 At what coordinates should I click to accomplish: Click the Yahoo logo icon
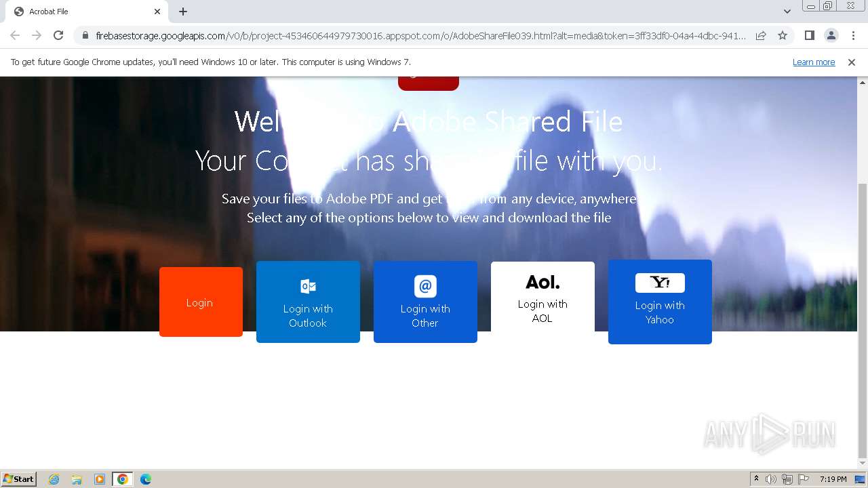[x=660, y=283]
